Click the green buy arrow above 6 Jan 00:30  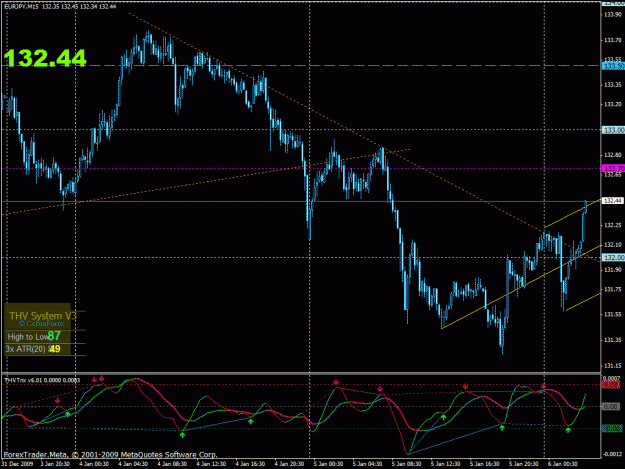click(x=568, y=430)
